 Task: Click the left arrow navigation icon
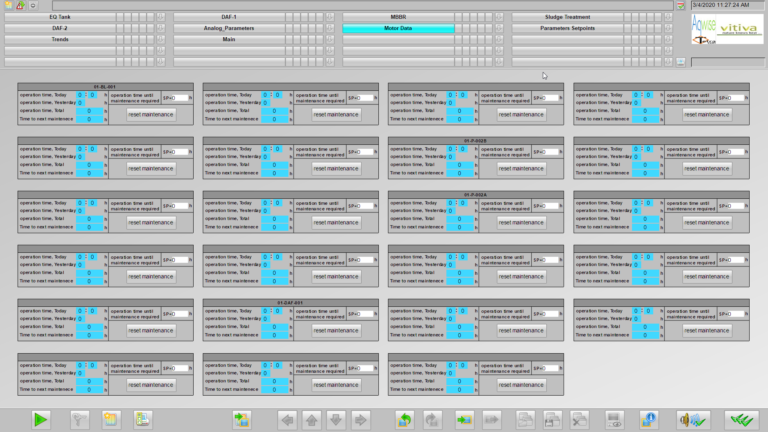pos(287,419)
